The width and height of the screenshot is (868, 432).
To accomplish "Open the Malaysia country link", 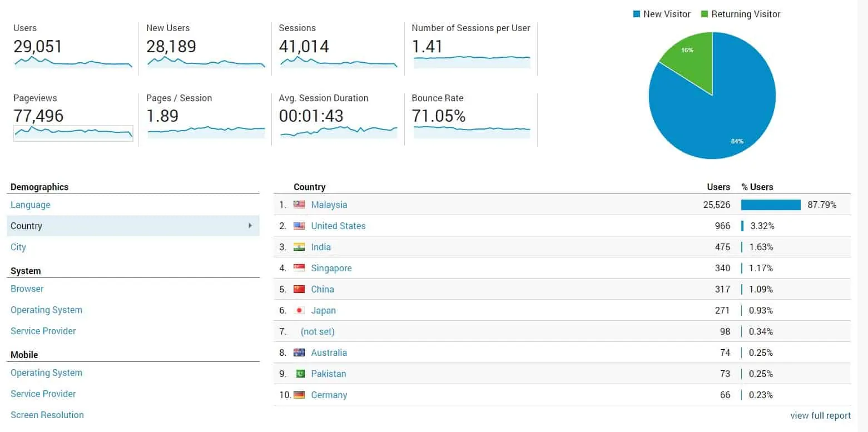I will pyautogui.click(x=329, y=205).
